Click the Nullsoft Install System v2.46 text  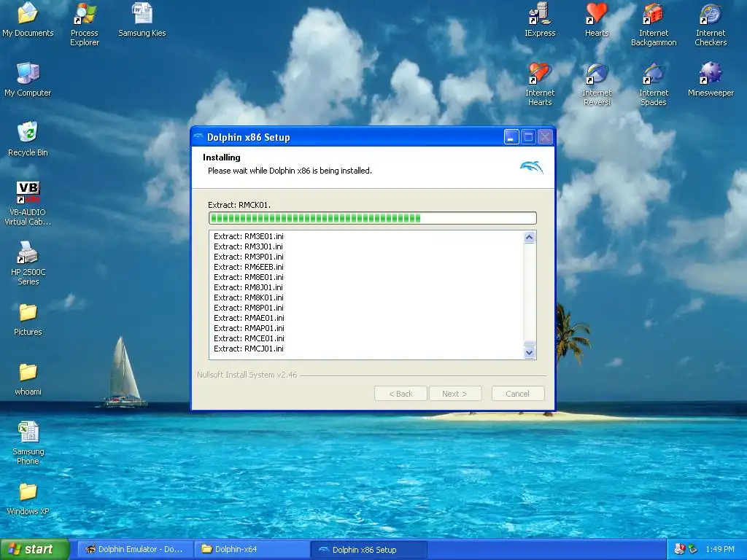[x=247, y=375]
